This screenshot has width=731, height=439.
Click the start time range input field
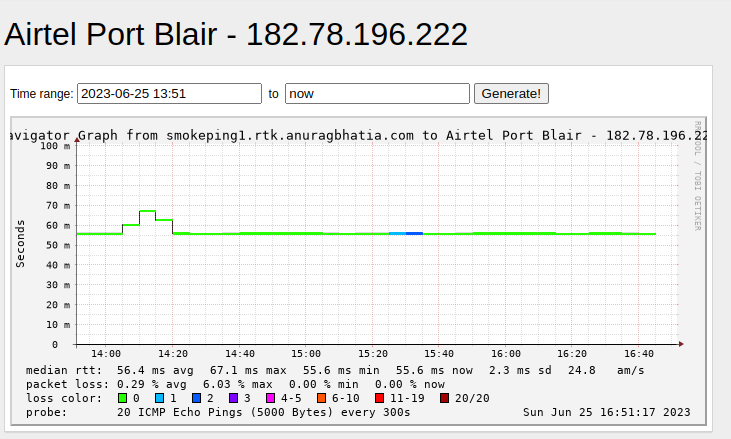[x=169, y=94]
